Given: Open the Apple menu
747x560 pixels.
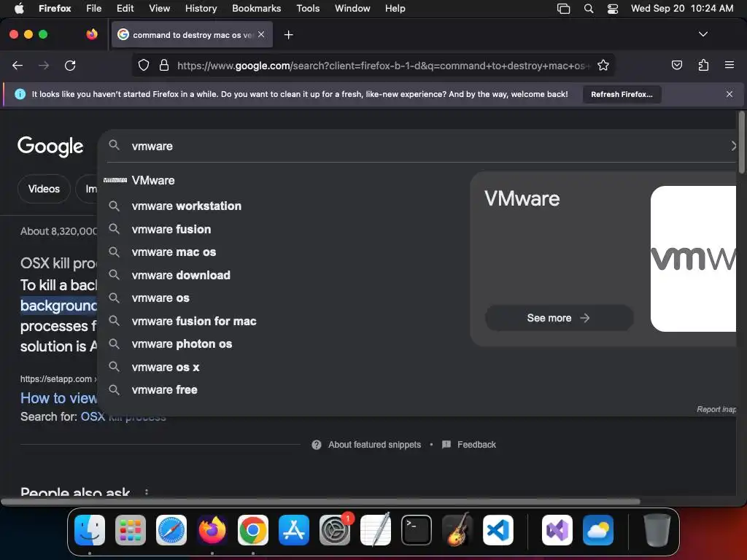Looking at the screenshot, I should click(x=19, y=9).
